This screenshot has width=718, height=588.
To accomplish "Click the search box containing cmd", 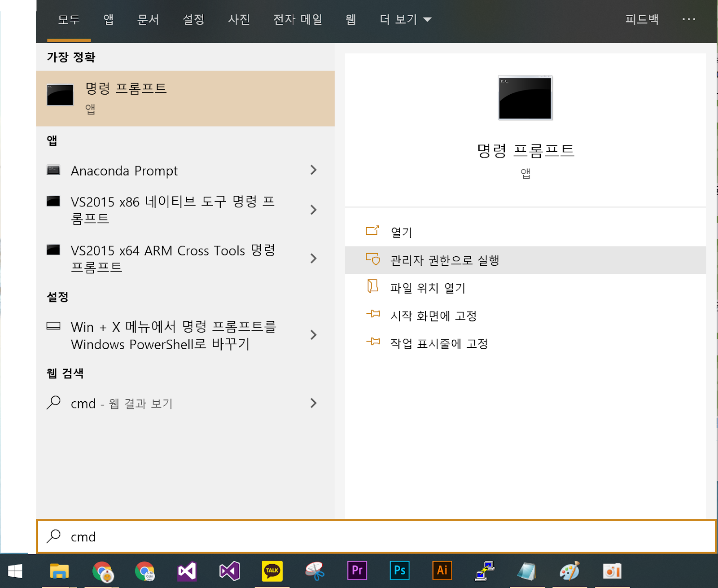I will click(376, 536).
